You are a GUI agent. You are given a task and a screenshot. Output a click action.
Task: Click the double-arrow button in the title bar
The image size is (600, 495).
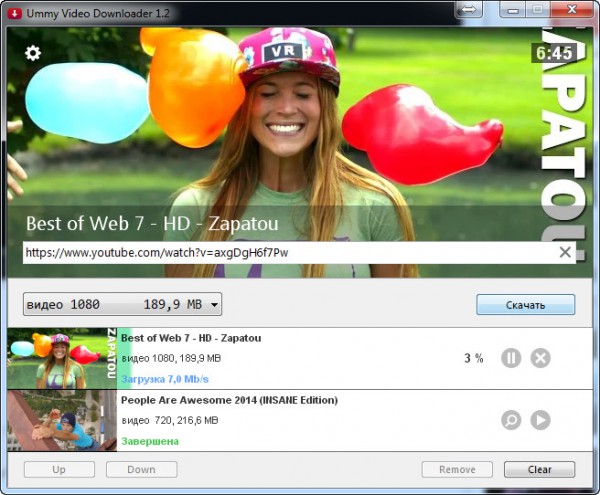[x=469, y=10]
